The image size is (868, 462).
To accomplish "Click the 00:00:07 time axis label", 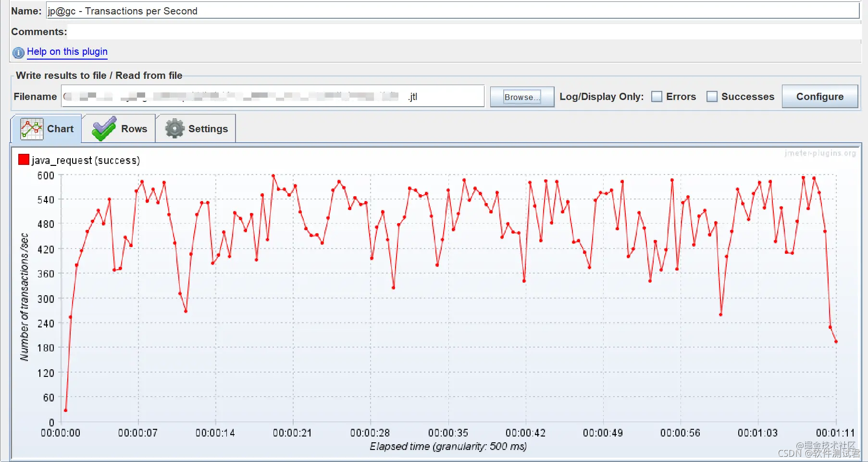I will click(x=138, y=433).
